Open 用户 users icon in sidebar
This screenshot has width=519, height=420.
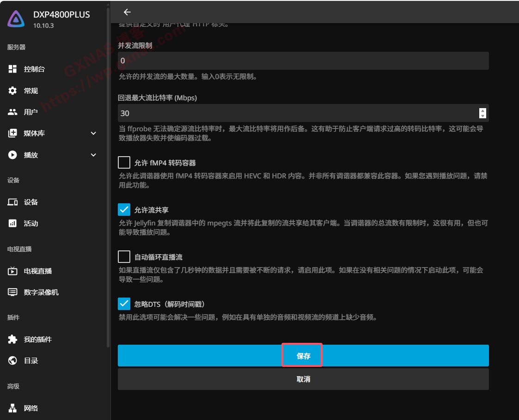13,112
